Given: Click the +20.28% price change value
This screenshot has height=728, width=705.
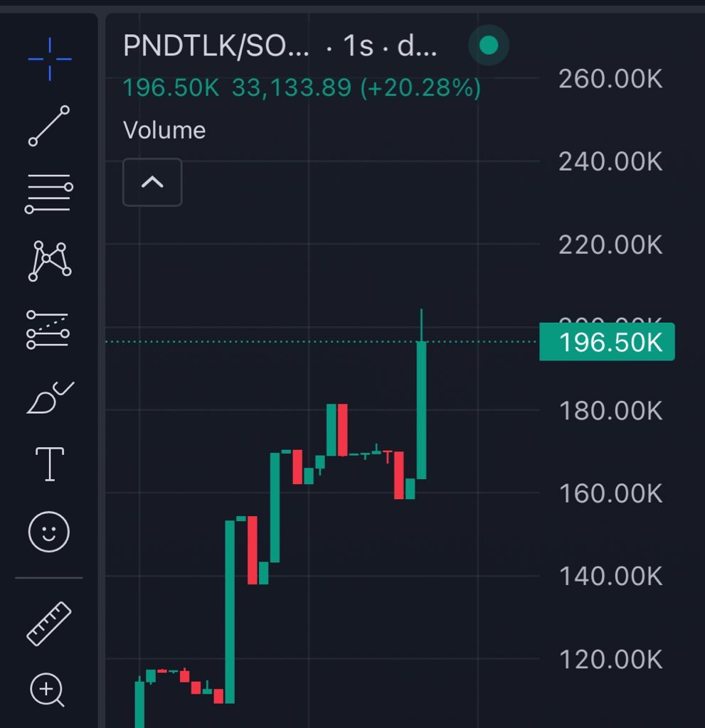Looking at the screenshot, I should (x=421, y=87).
